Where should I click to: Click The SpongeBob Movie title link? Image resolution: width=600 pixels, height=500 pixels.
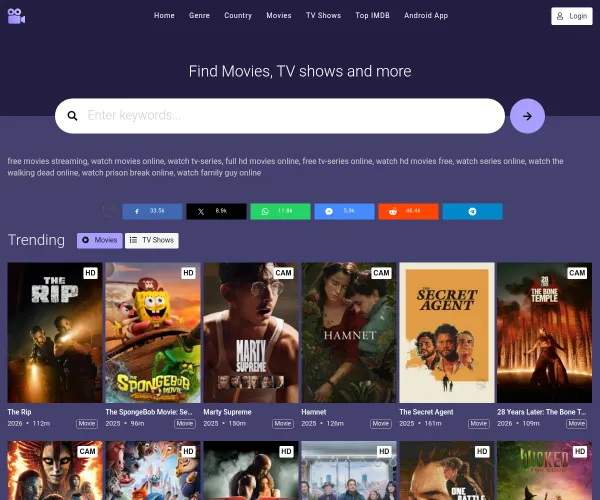click(149, 412)
